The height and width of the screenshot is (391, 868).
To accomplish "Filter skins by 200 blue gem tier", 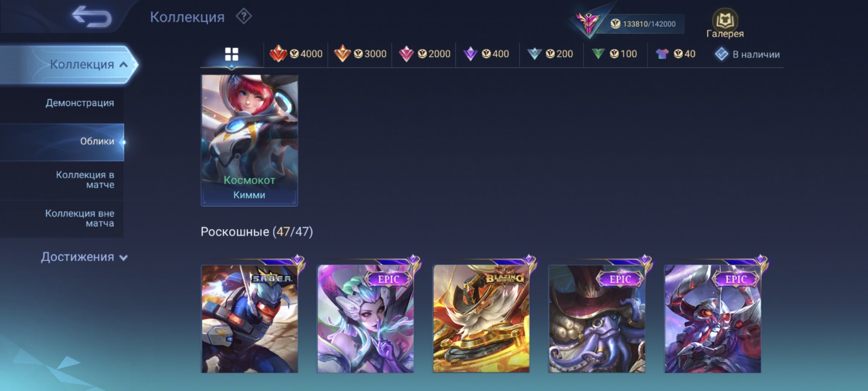I will [x=550, y=54].
